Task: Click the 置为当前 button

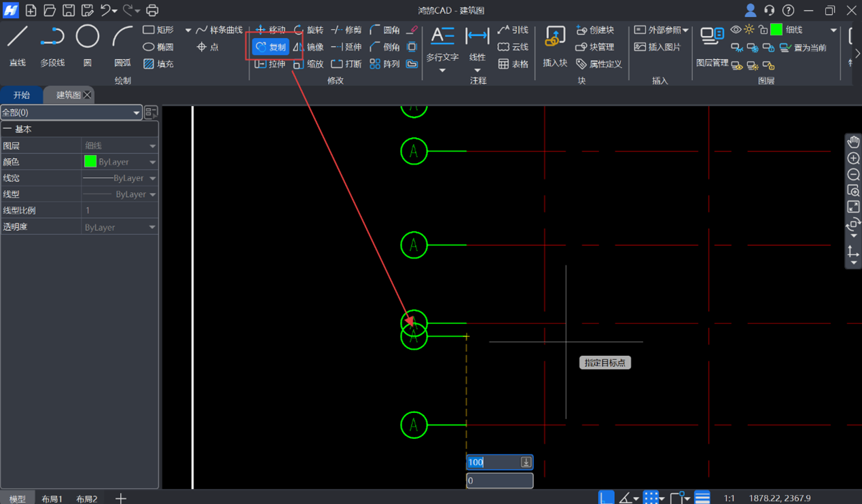Action: (804, 48)
